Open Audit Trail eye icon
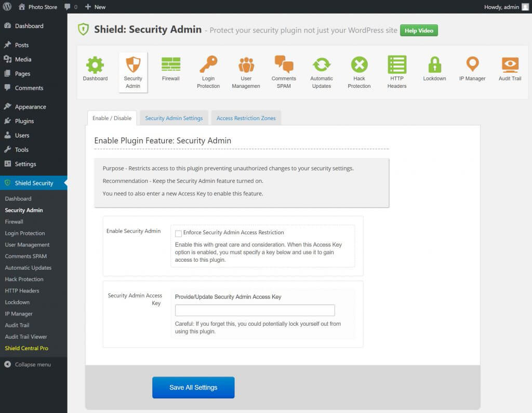 click(x=510, y=64)
